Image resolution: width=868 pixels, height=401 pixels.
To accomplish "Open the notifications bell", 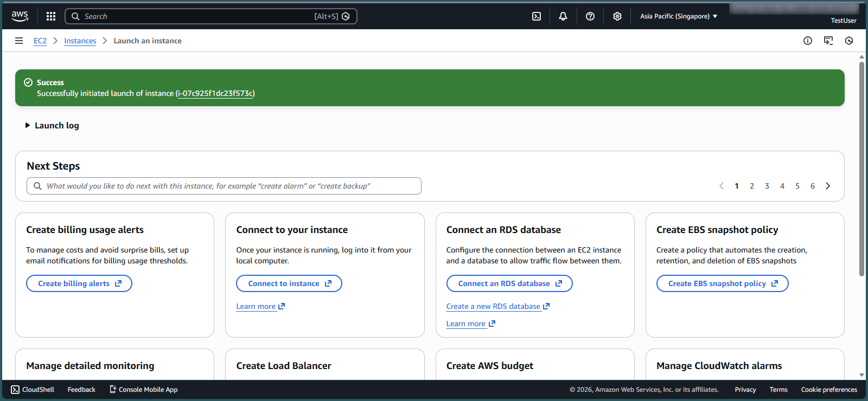I will [x=563, y=16].
